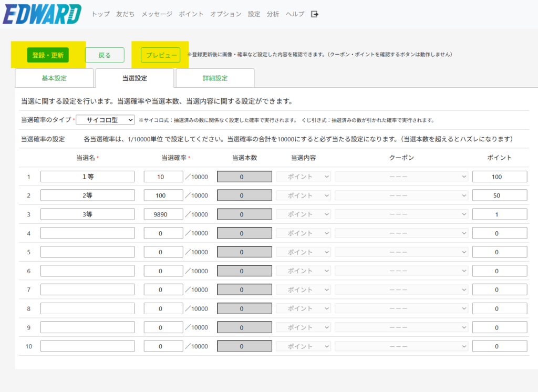Click row 10 ポイント field
538x392 pixels.
500,346
